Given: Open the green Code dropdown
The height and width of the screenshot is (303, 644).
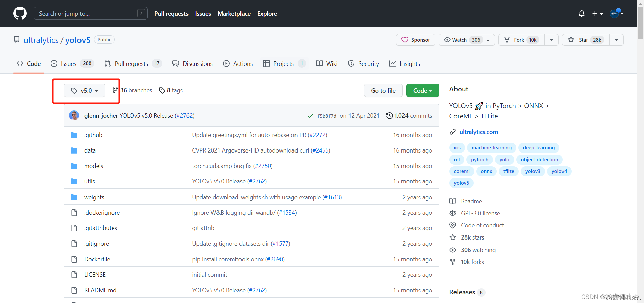Looking at the screenshot, I should point(423,90).
